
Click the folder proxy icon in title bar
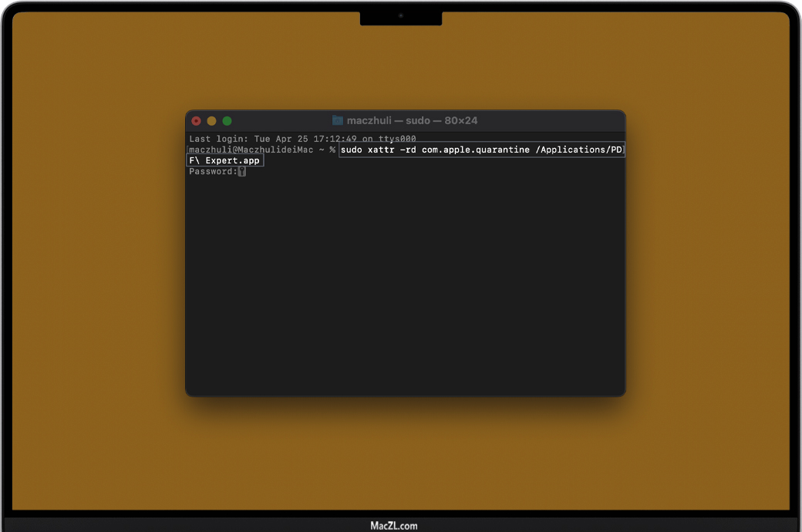tap(338, 120)
